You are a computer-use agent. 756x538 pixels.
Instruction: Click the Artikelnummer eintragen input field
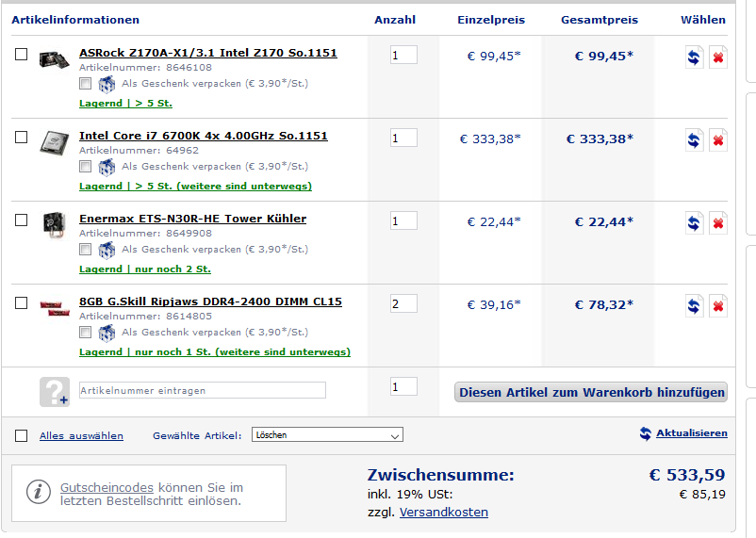203,390
